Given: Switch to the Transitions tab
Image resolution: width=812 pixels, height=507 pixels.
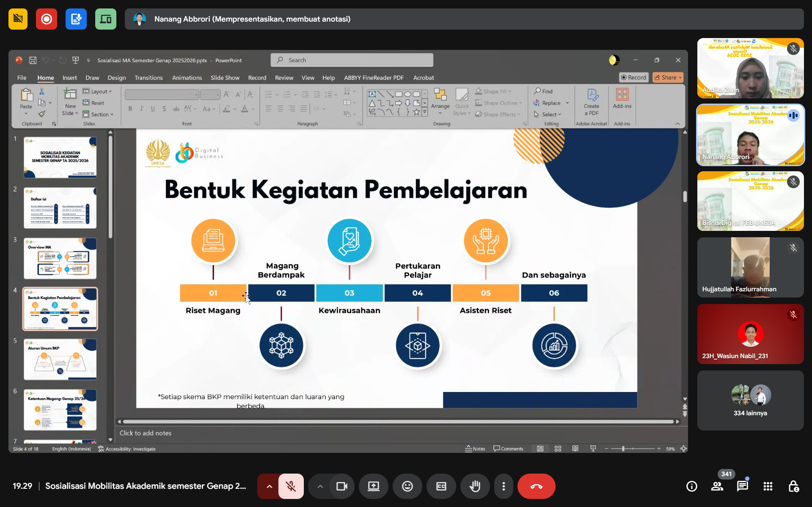Looking at the screenshot, I should point(149,78).
